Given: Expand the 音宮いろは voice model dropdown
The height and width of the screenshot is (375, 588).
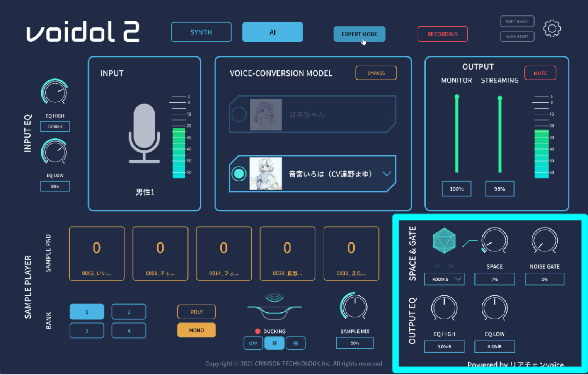Looking at the screenshot, I should pyautogui.click(x=387, y=174).
